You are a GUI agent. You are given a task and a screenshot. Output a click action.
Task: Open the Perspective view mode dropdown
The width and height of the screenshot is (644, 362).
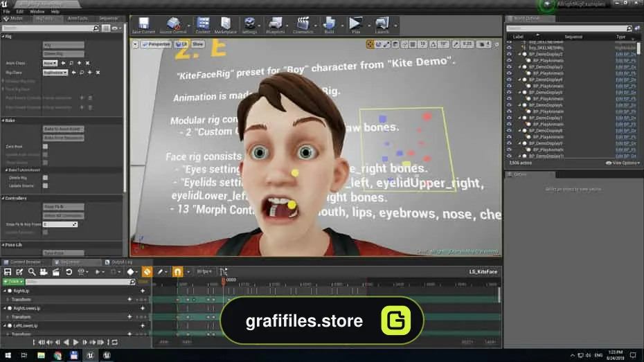click(x=156, y=44)
